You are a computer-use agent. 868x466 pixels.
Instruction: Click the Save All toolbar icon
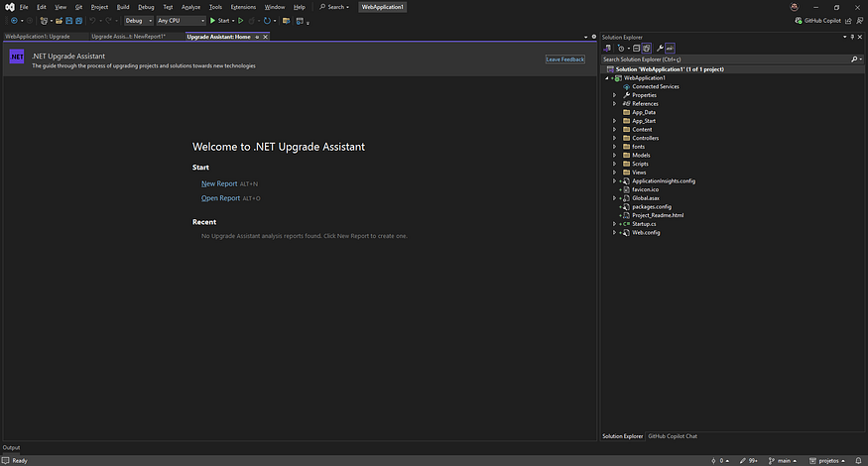(x=78, y=20)
